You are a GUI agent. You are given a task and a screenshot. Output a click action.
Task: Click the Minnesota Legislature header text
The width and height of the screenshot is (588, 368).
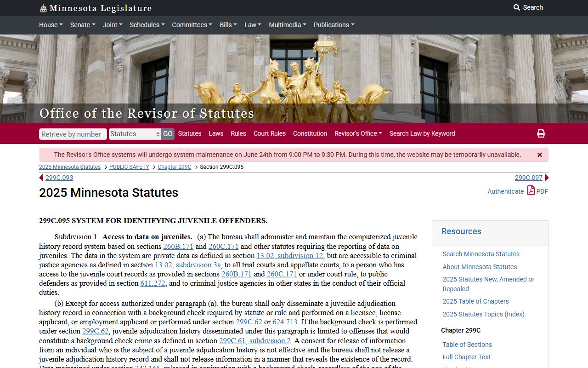101,8
